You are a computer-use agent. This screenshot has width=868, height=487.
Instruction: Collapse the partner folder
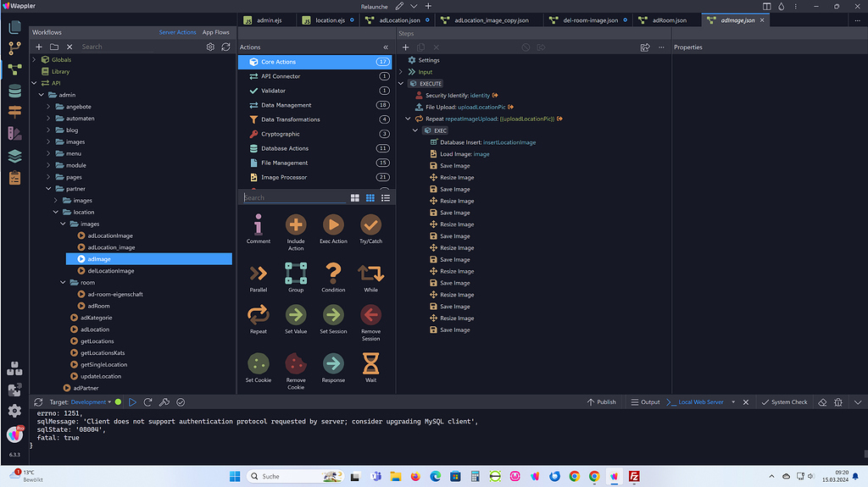pyautogui.click(x=49, y=189)
